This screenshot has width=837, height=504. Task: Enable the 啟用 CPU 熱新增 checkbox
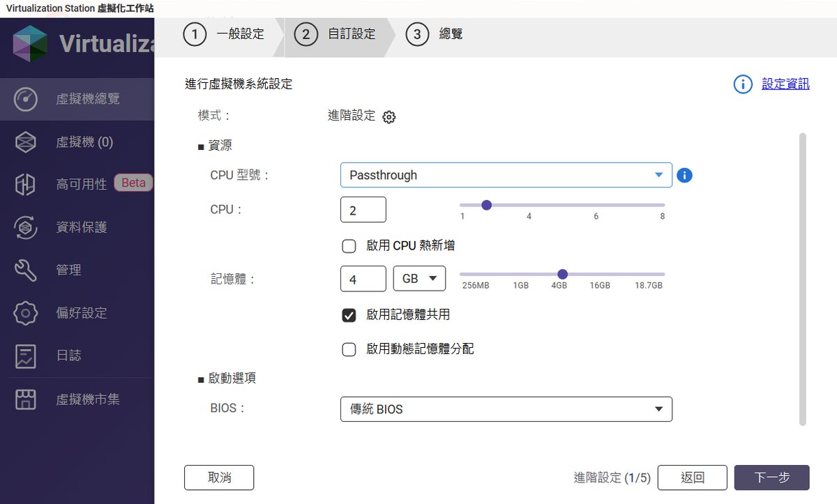pyautogui.click(x=349, y=246)
